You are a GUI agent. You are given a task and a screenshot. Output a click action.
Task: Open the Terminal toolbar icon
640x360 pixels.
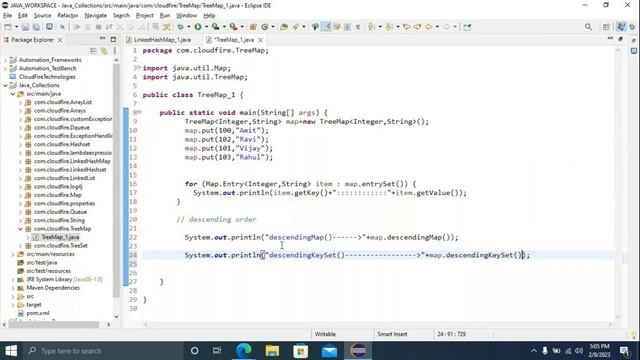[49, 27]
